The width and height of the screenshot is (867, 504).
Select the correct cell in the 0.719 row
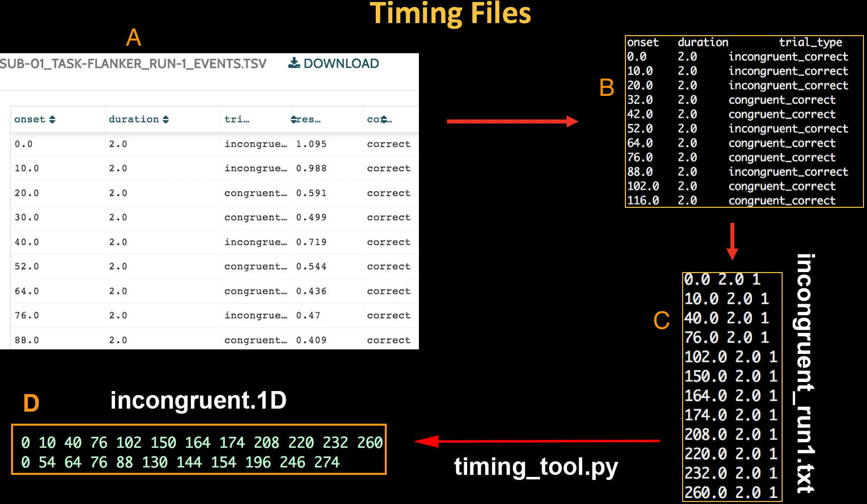click(389, 242)
